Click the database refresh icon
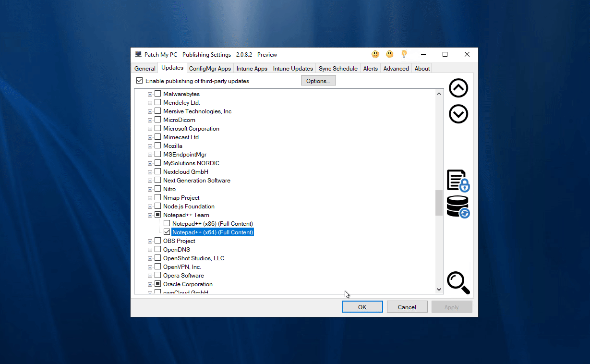The width and height of the screenshot is (590, 364). click(x=458, y=207)
